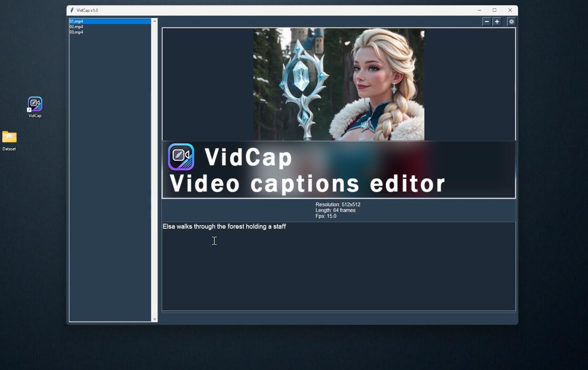Viewport: 588px width, 370px height.
Task: Select 01.mp4 in the file list
Action: pos(110,21)
